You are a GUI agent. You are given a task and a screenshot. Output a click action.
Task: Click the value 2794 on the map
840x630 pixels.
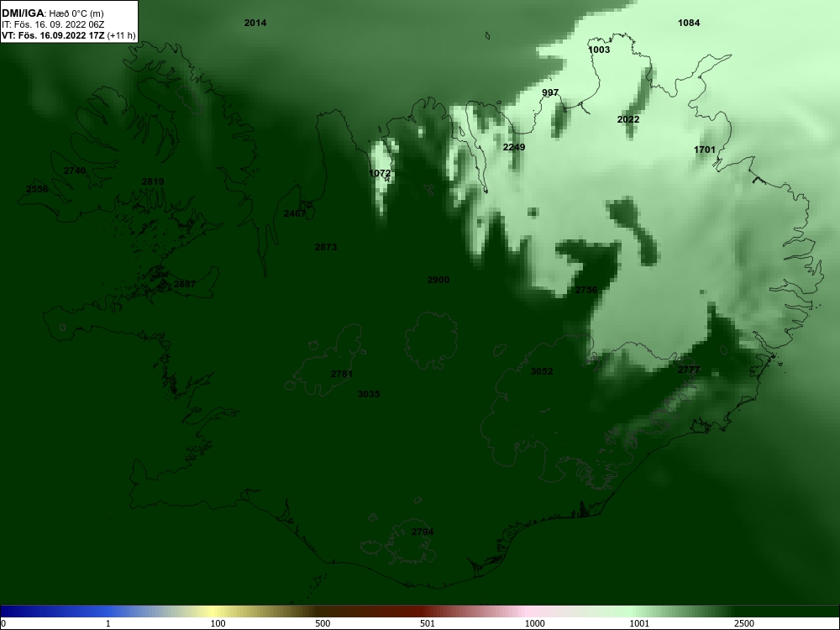pyautogui.click(x=423, y=532)
